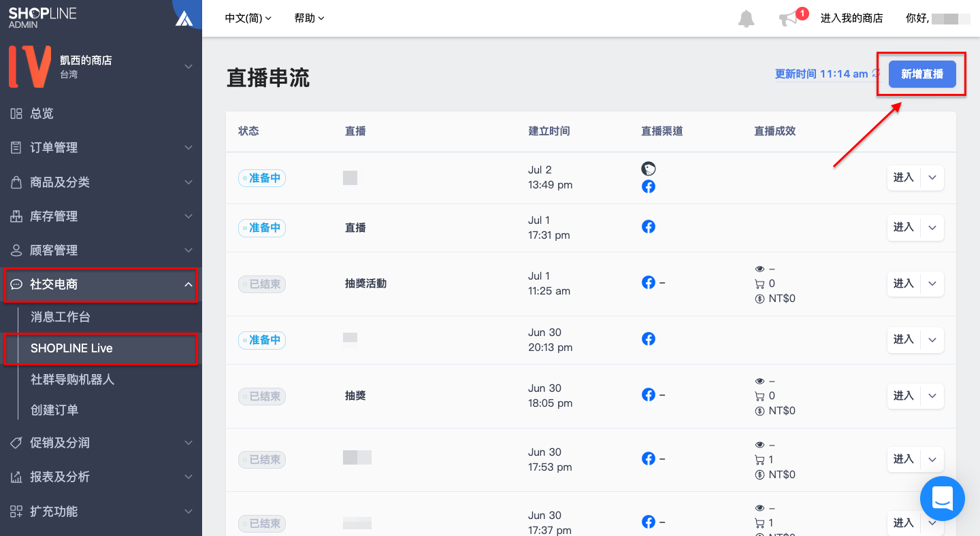This screenshot has height=536, width=980.
Task: Click the cart icon in 抽獎活動 row
Action: click(760, 284)
